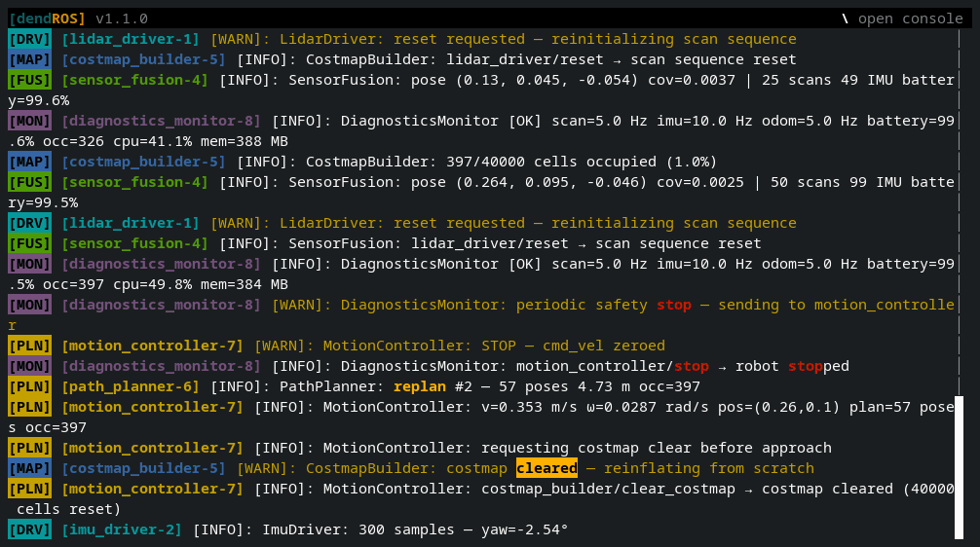Viewport: 980px width, 547px height.
Task: Click the DRV tag on the ImuDriver line
Action: coord(29,529)
